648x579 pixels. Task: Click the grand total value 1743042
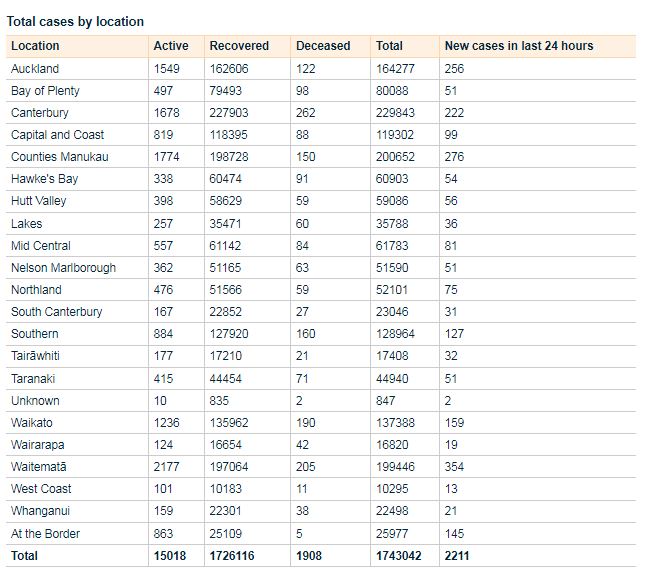[x=399, y=556]
